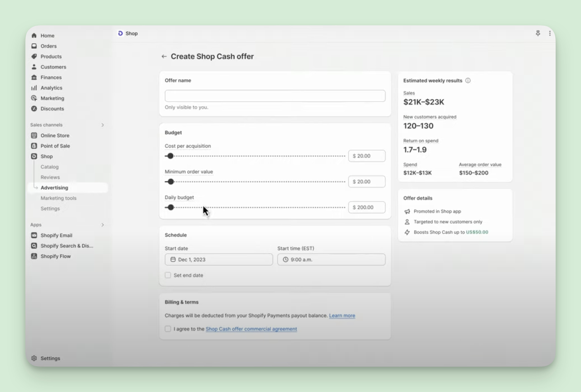Go to Analytics in the sidebar
The image size is (581, 392).
(x=51, y=88)
